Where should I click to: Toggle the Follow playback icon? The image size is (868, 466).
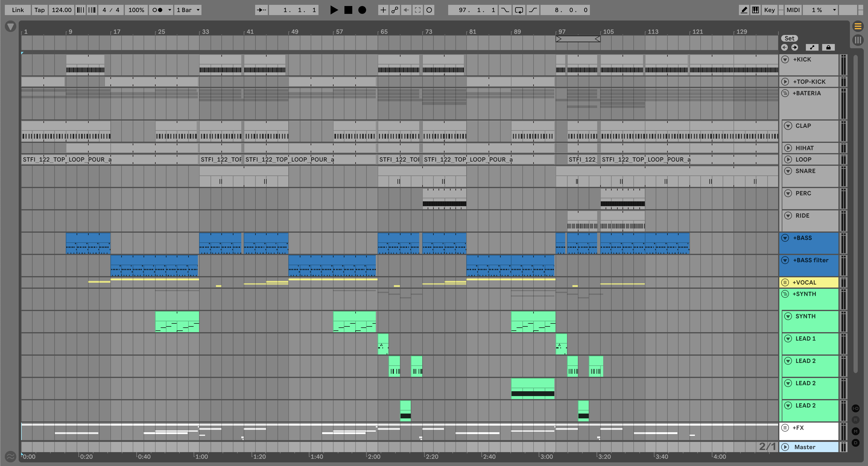(x=261, y=10)
